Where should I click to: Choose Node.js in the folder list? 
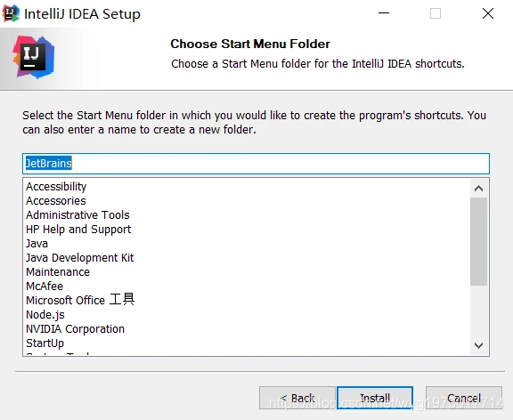point(45,314)
